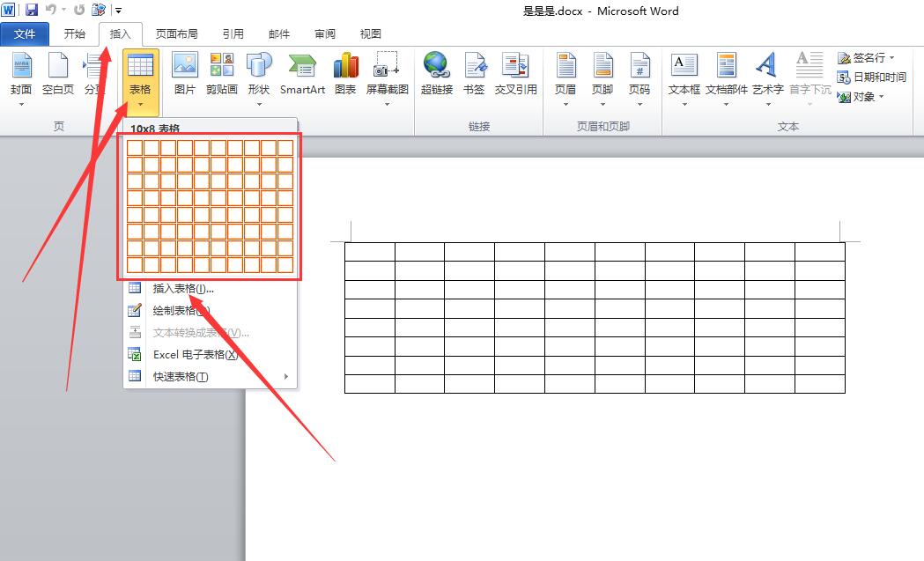Switch to the 页面布局 ribbon tab

[176, 34]
